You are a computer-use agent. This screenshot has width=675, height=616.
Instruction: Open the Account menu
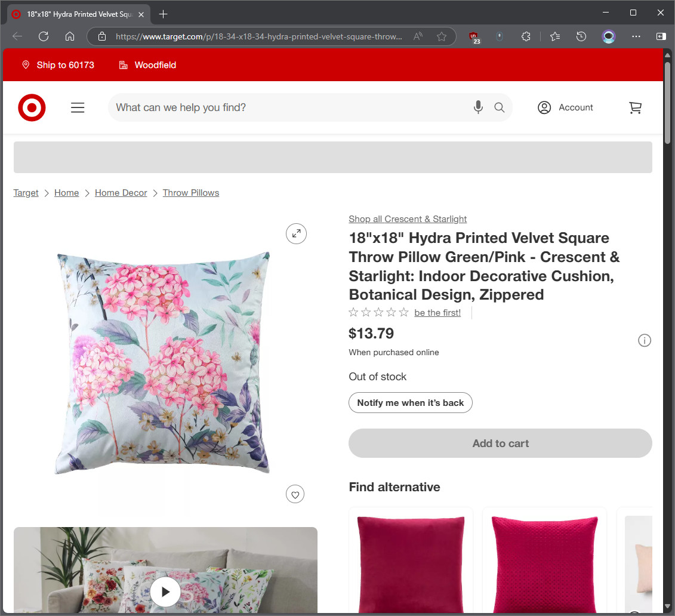tap(565, 107)
